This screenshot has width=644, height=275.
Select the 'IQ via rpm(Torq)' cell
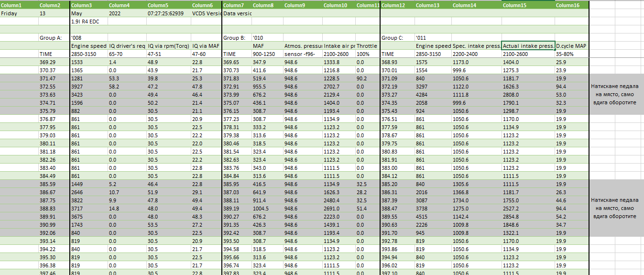coord(168,46)
